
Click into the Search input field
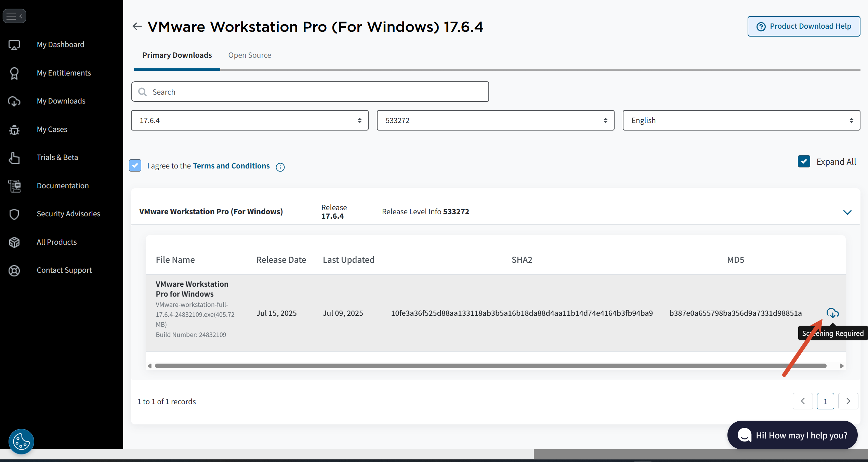tap(310, 92)
